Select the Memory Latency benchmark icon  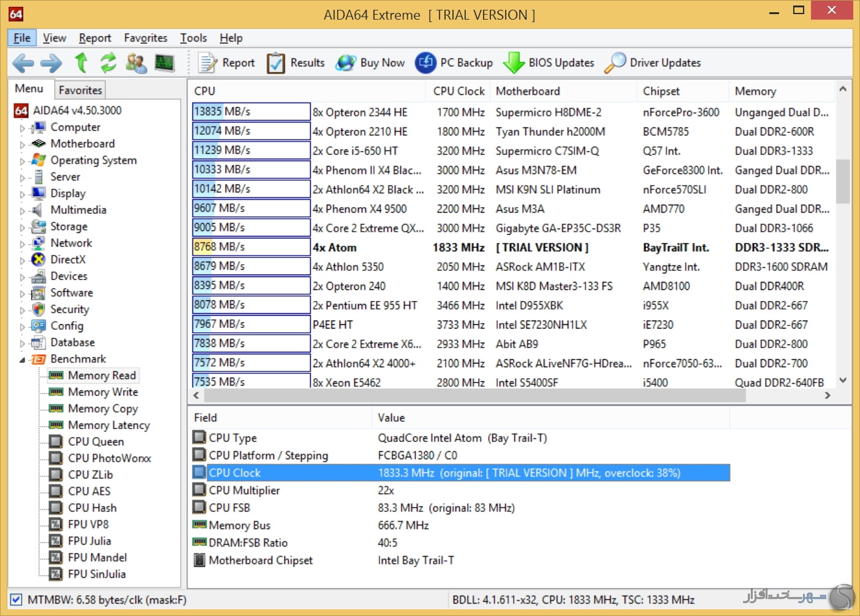pos(56,425)
